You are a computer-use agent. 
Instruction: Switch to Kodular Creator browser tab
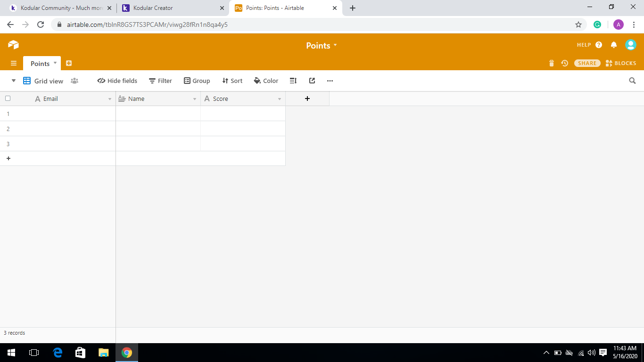[x=172, y=8]
